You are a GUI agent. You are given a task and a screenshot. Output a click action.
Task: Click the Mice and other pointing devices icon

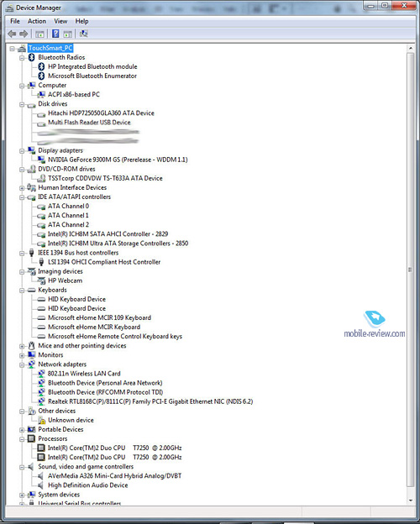pyautogui.click(x=31, y=345)
